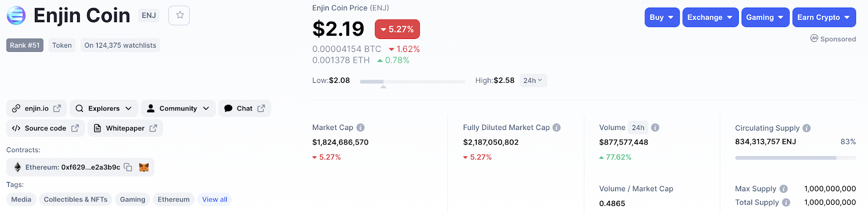Change the 24h low/high timeframe selector
The width and height of the screenshot is (868, 221).
[533, 81]
